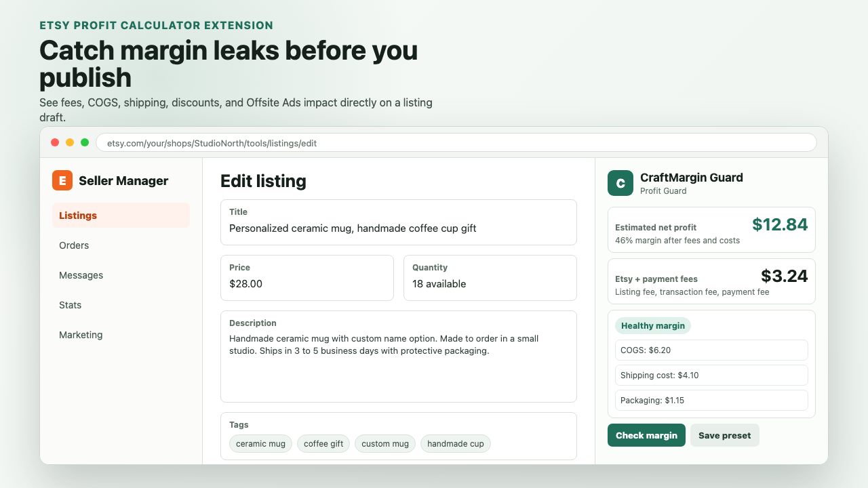Click the Save preset button
The width and height of the screenshot is (868, 488).
724,435
